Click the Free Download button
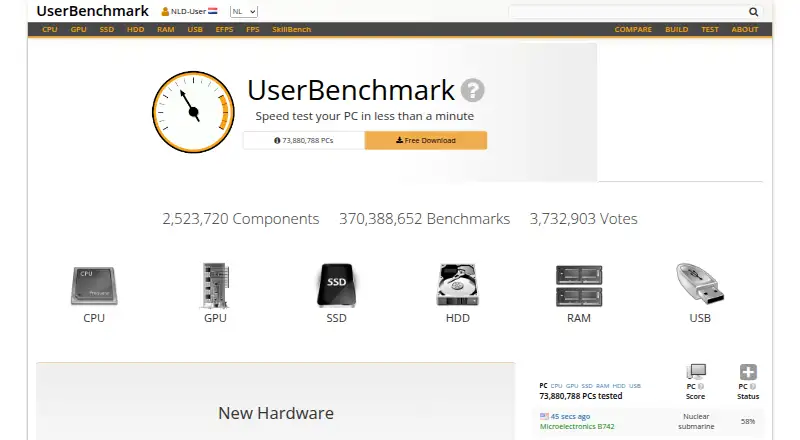This screenshot has width=800, height=440. (426, 140)
